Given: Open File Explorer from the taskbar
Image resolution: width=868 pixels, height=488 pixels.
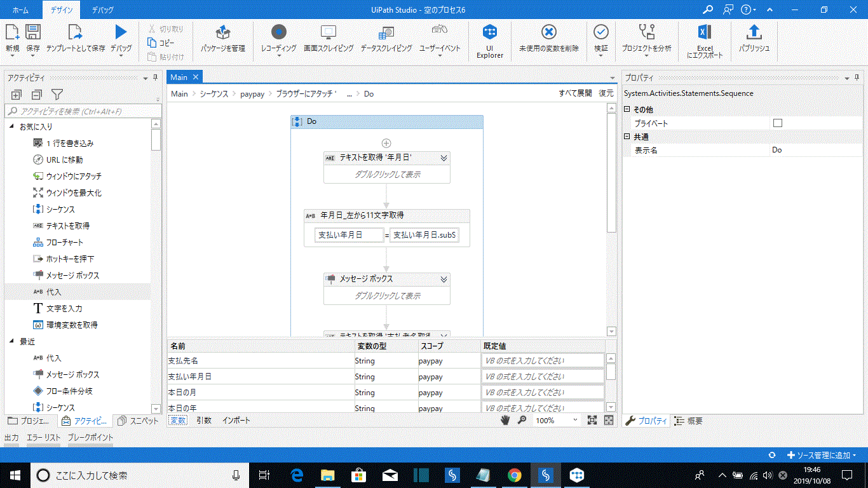Looking at the screenshot, I should tap(328, 475).
